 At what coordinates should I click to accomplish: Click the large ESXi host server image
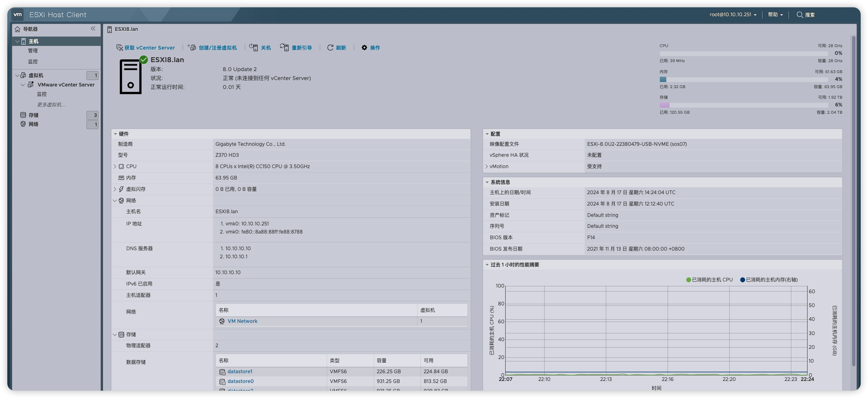click(x=131, y=77)
